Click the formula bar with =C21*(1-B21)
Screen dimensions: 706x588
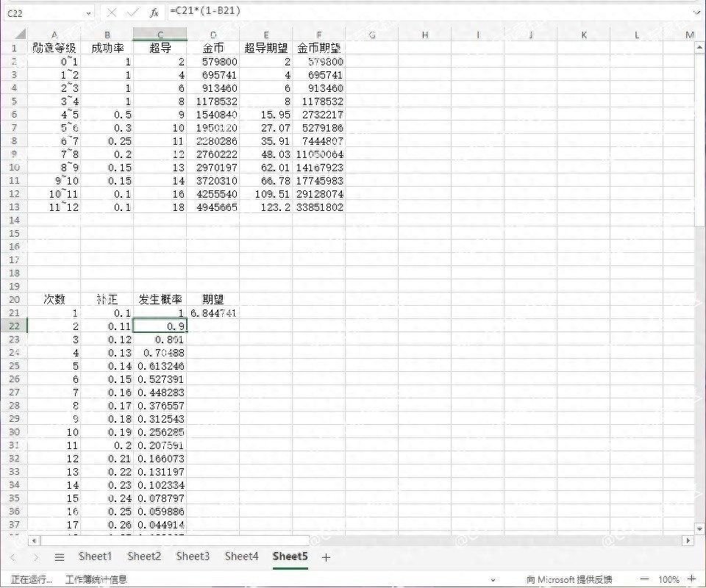(430, 11)
